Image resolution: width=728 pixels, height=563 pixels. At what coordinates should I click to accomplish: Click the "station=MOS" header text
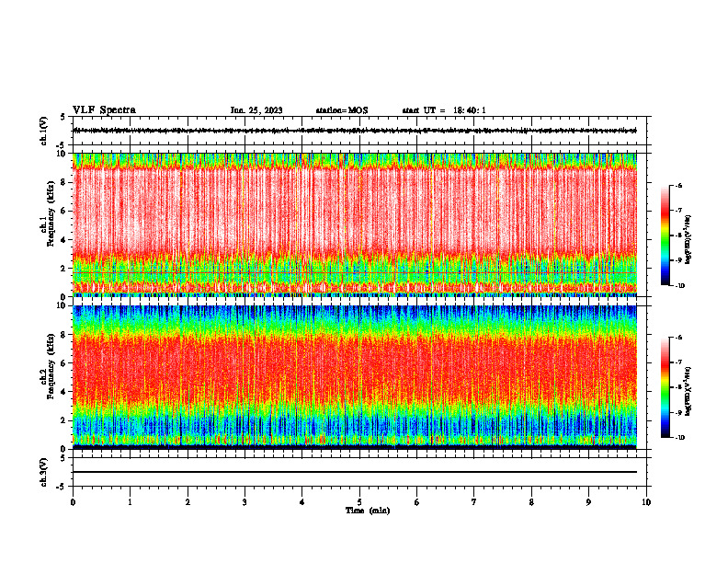pos(342,110)
